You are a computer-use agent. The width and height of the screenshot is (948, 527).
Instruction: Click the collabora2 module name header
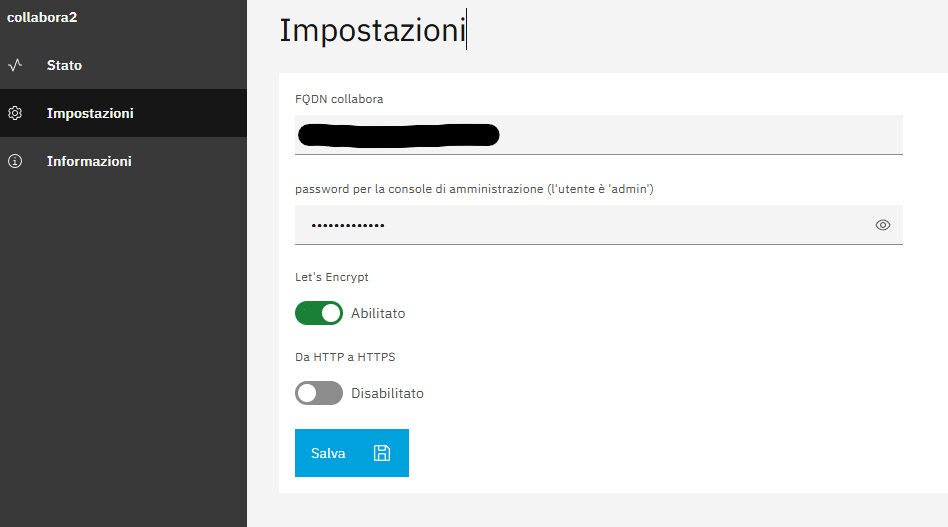coord(42,17)
